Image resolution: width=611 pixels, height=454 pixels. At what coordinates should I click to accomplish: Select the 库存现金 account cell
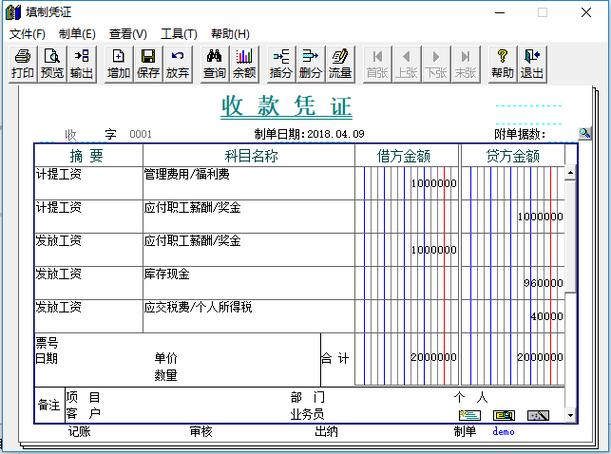click(x=249, y=283)
